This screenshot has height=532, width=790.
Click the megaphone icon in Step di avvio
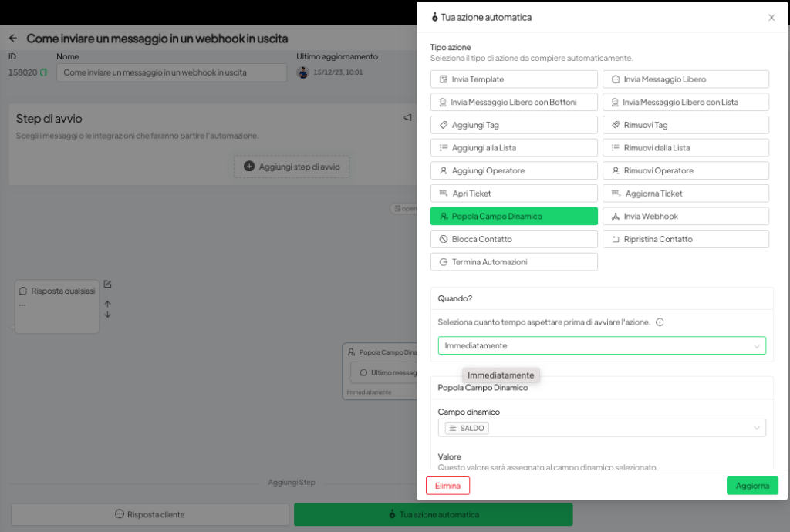[407, 118]
